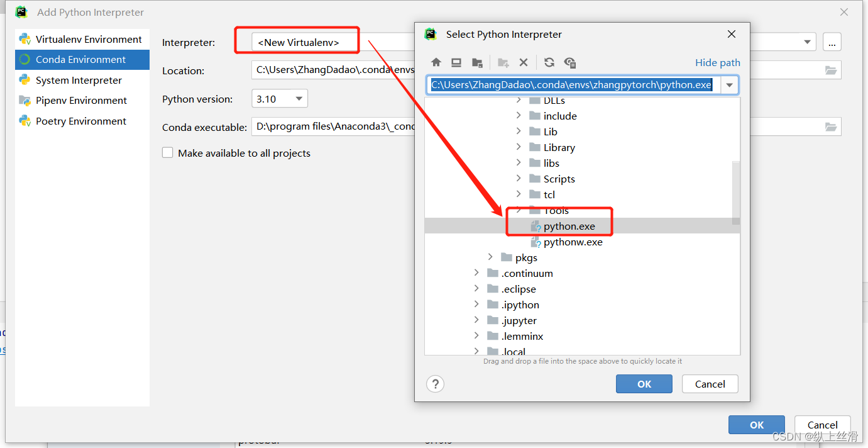
Task: Click the .jupyter folder icon
Action: pyautogui.click(x=493, y=320)
